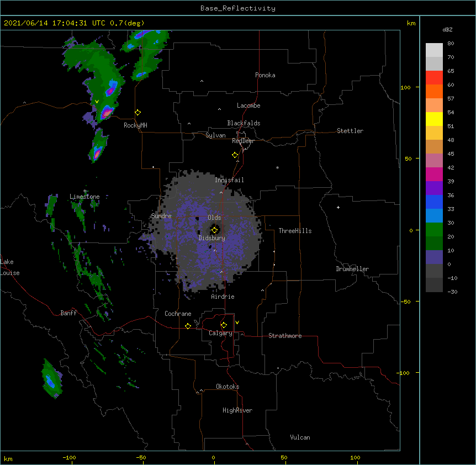Pick the bright yellow swatch in the legend
476x465 pixels.
[434, 119]
